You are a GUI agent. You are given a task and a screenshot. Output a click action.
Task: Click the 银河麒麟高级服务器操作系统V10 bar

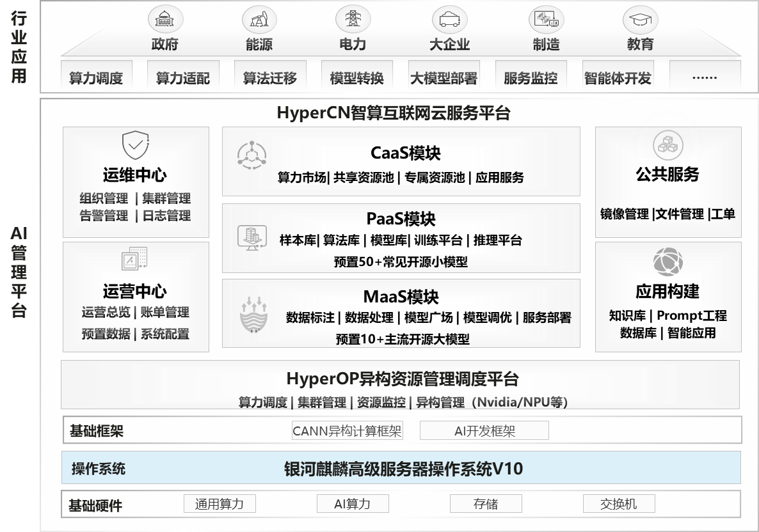403,469
